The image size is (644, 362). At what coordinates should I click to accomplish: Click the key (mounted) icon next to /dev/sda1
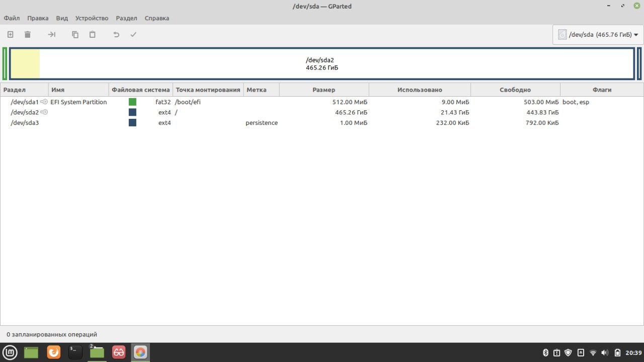coord(44,102)
